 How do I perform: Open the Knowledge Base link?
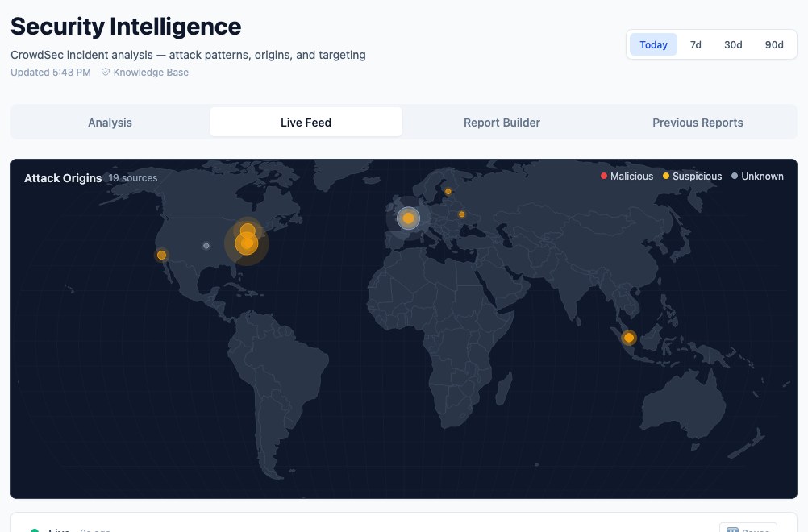145,72
